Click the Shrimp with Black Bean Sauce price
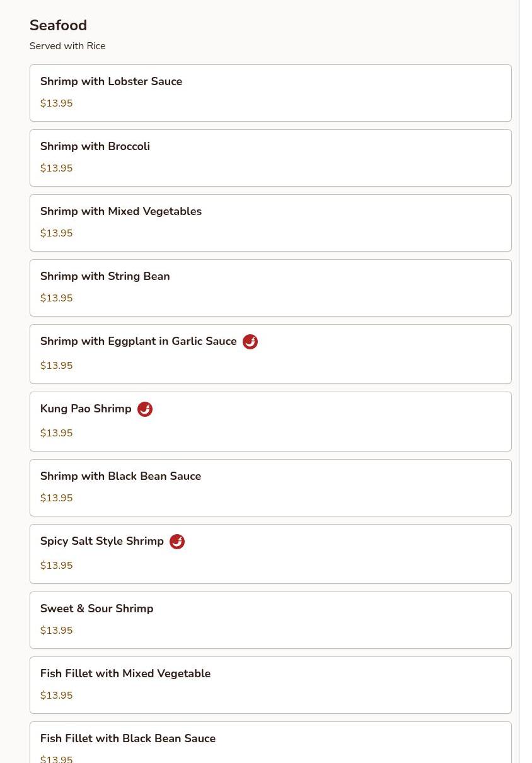 click(57, 498)
